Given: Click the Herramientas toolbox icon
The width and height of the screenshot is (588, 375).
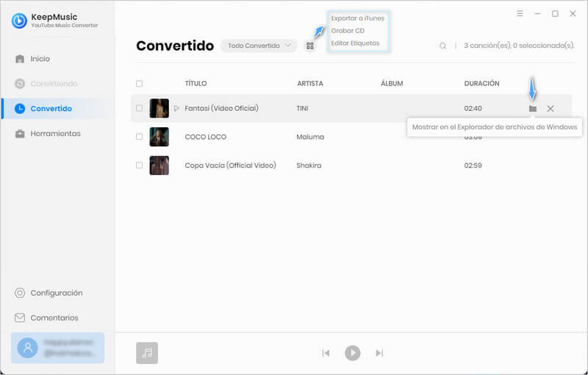Looking at the screenshot, I should (20, 134).
